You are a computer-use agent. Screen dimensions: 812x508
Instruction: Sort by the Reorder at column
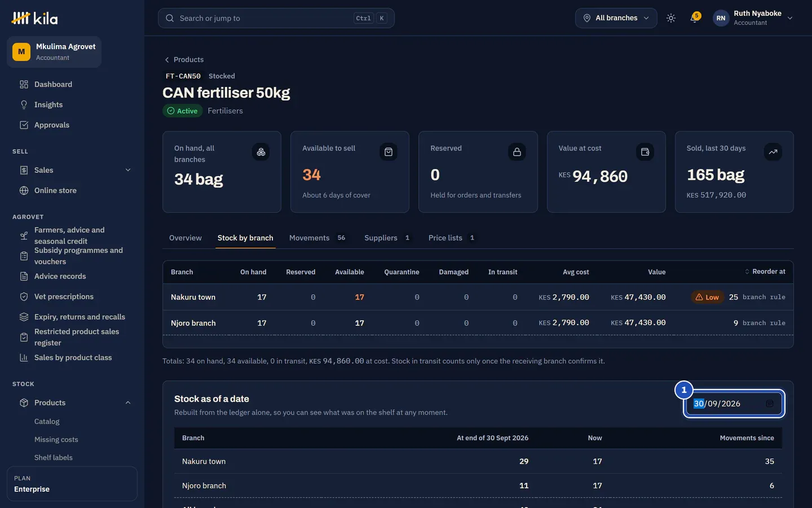(765, 271)
